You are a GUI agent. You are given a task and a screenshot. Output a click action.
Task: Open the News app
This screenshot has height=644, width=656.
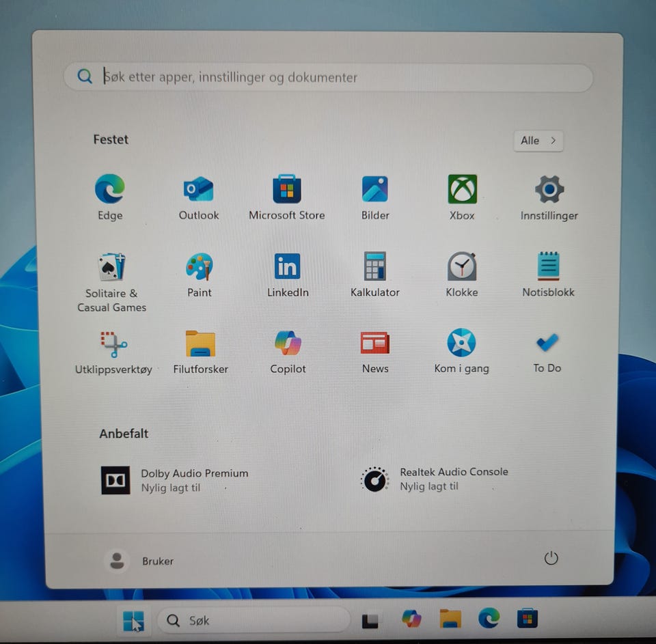click(x=375, y=351)
